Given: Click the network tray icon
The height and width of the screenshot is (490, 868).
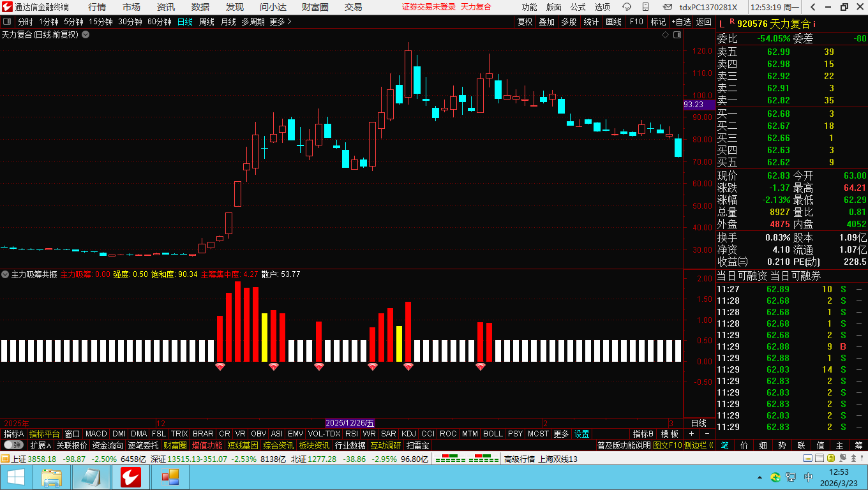Looking at the screenshot, I should (x=791, y=477).
